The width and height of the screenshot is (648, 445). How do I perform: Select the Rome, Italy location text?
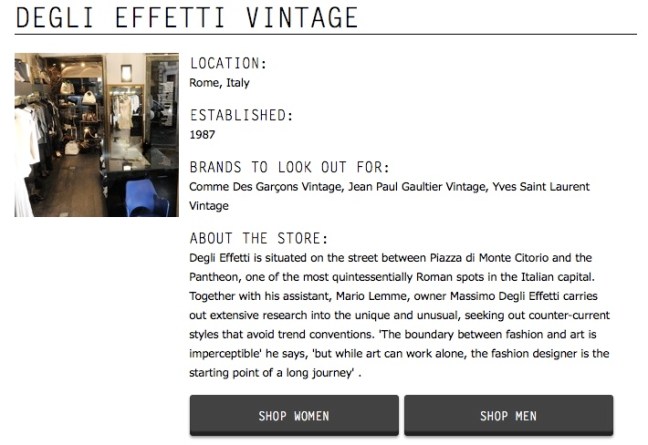pyautogui.click(x=220, y=83)
